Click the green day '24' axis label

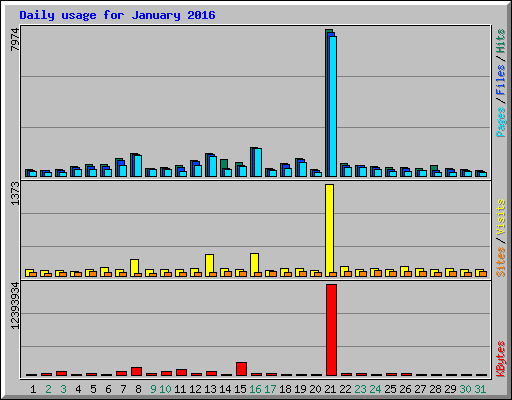375,389
